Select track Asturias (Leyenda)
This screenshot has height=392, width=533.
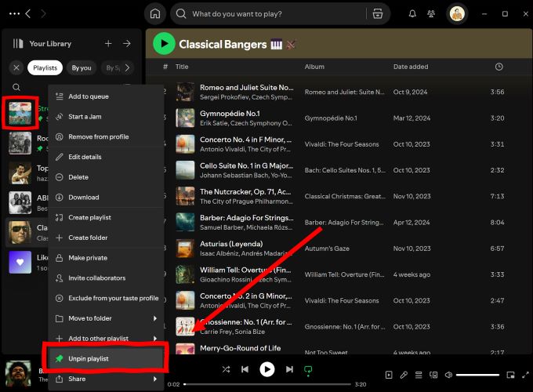point(231,244)
